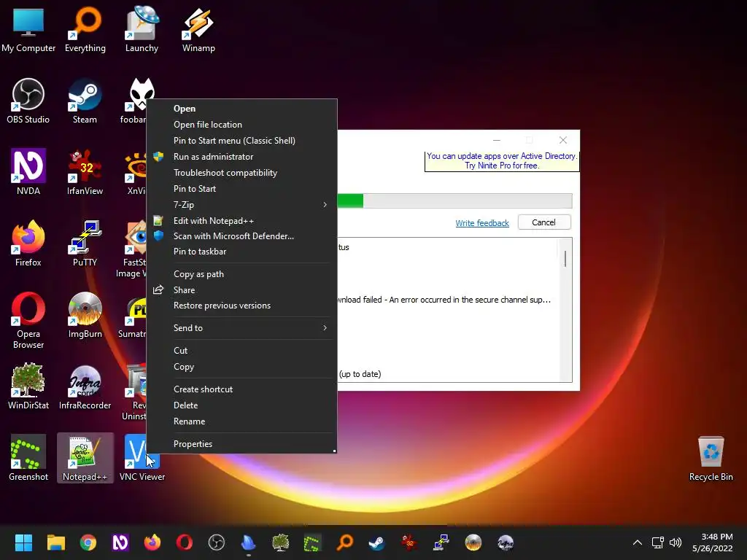This screenshot has width=747, height=560.
Task: Click Cancel in the Ninite window
Action: 544,222
